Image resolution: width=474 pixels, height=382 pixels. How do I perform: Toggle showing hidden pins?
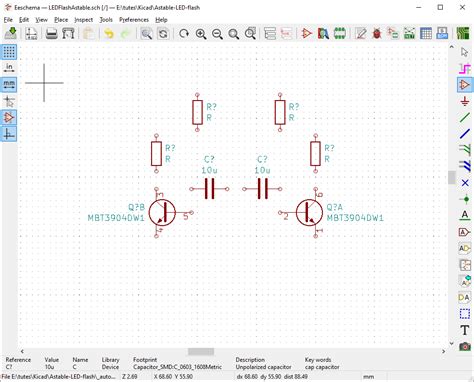click(9, 117)
